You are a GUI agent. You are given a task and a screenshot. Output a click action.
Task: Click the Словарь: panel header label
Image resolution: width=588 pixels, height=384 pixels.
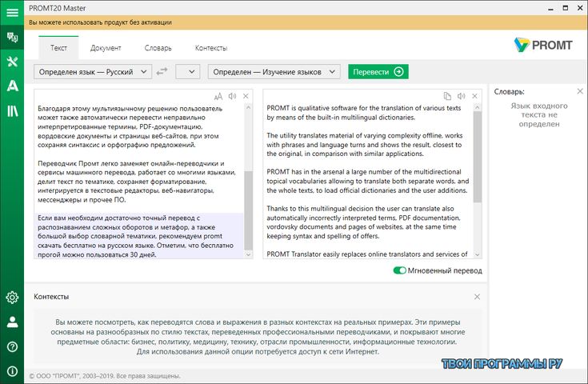[510, 91]
